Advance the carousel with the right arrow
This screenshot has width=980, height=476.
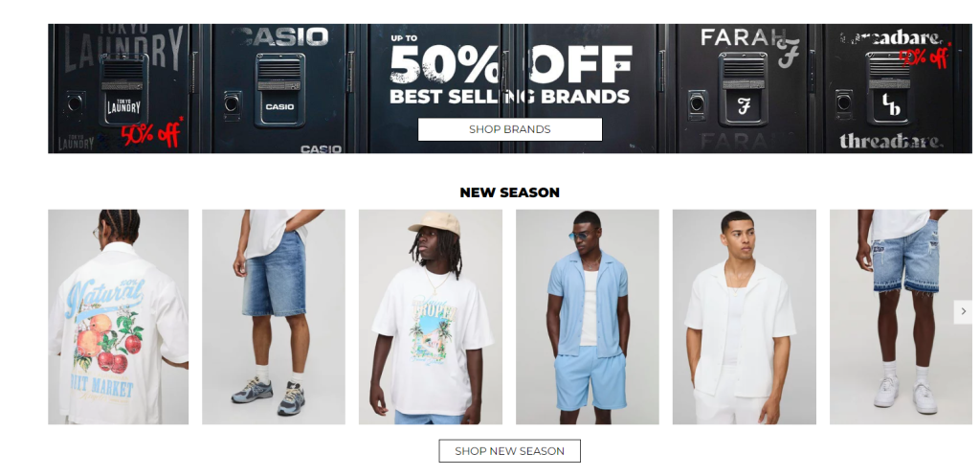(963, 311)
